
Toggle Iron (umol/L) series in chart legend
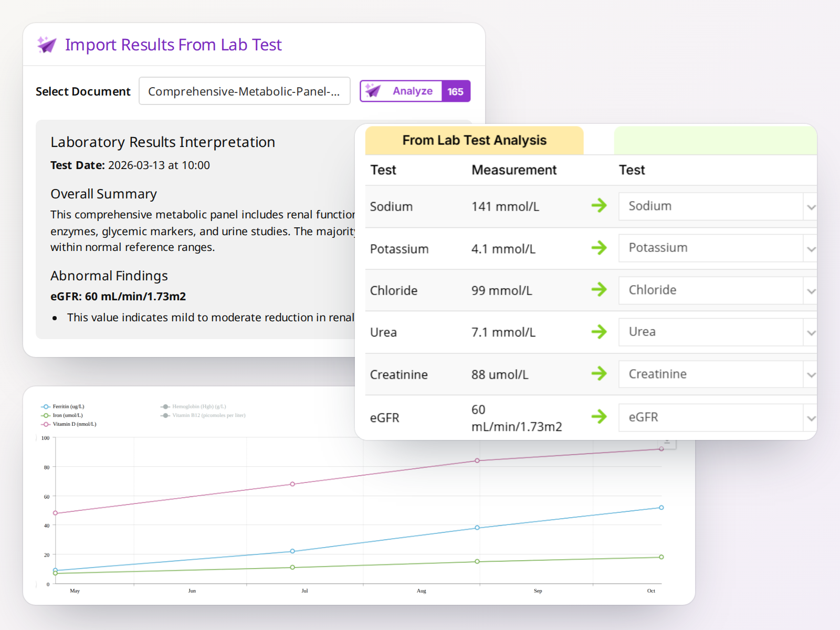(62, 415)
